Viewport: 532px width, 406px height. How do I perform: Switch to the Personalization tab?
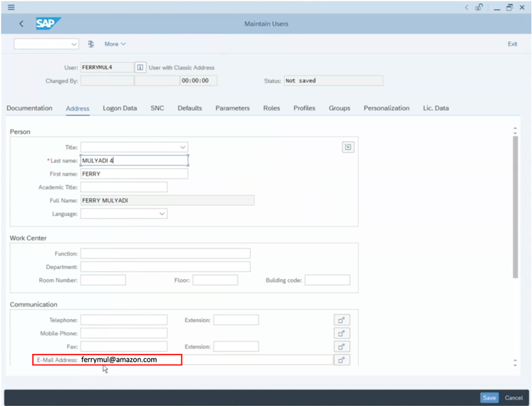[x=387, y=108]
